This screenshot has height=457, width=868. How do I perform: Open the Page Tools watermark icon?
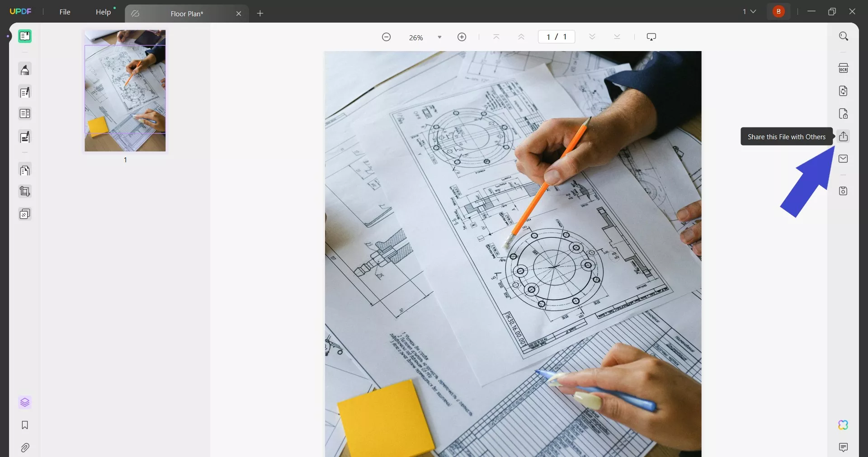click(25, 214)
